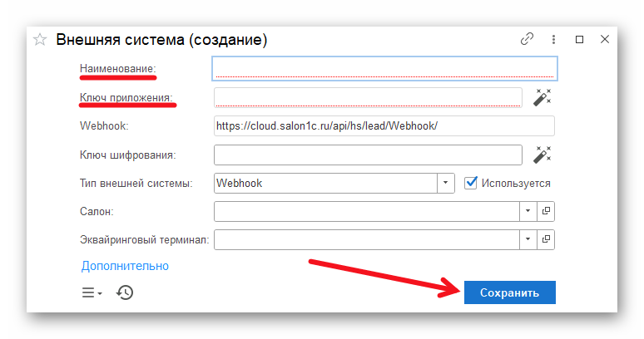Image resolution: width=644 pixels, height=339 pixels.
Task: Copy link to this form via chain icon
Action: (x=527, y=39)
